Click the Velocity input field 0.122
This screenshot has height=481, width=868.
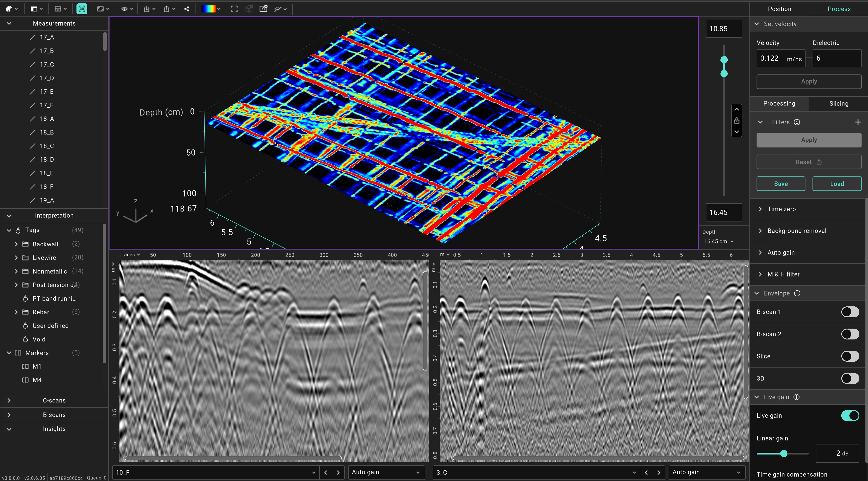[x=781, y=58]
